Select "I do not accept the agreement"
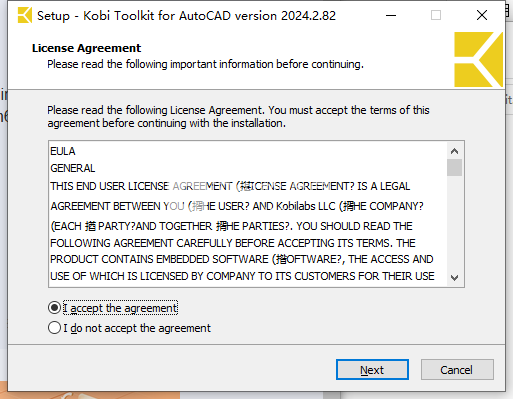 (54, 328)
